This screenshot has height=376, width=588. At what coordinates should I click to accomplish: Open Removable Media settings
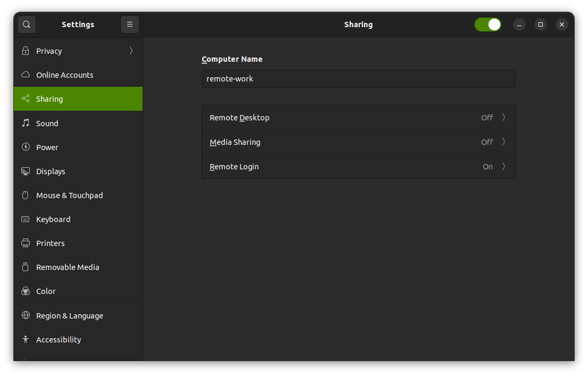coord(68,267)
